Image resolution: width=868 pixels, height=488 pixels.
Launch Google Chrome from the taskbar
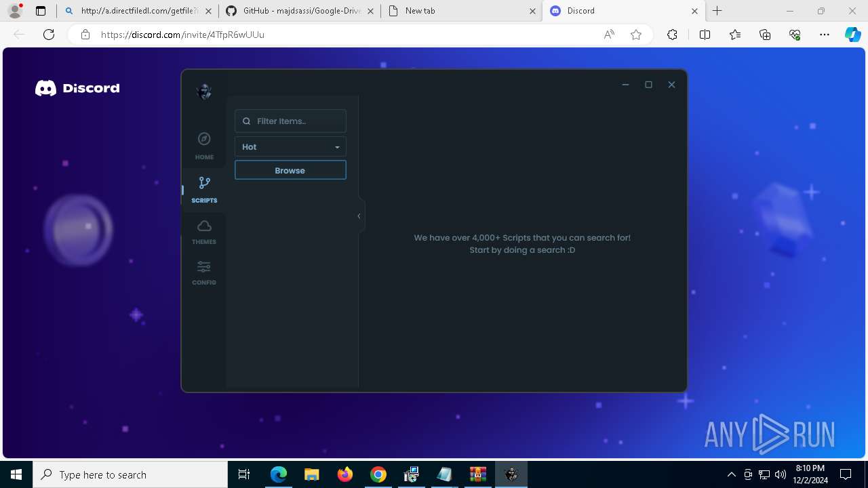[x=378, y=474]
